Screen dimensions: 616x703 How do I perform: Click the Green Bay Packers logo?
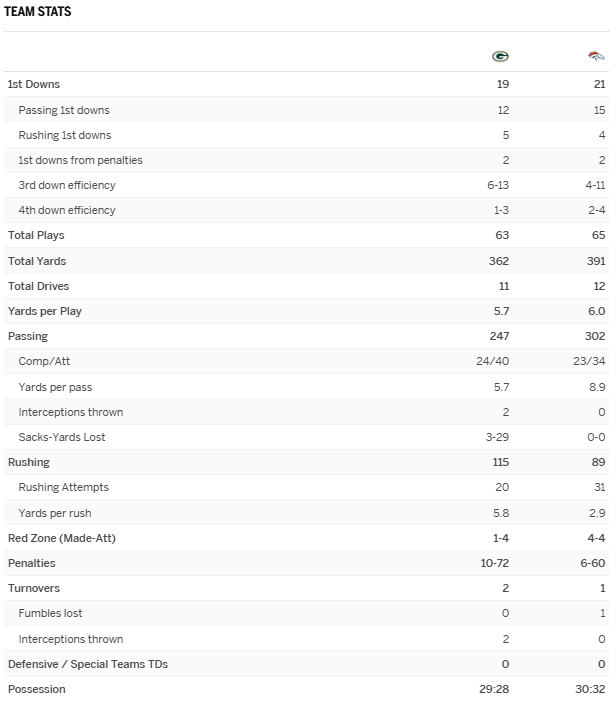(500, 57)
